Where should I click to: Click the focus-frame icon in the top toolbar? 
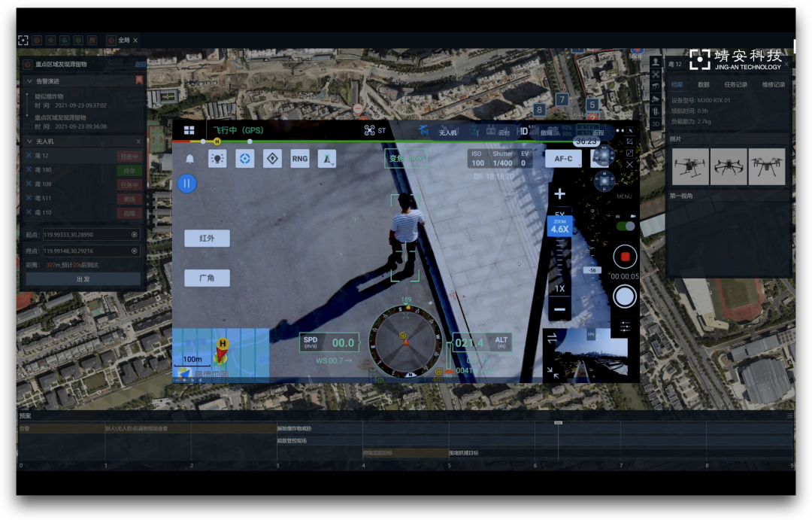[23, 40]
